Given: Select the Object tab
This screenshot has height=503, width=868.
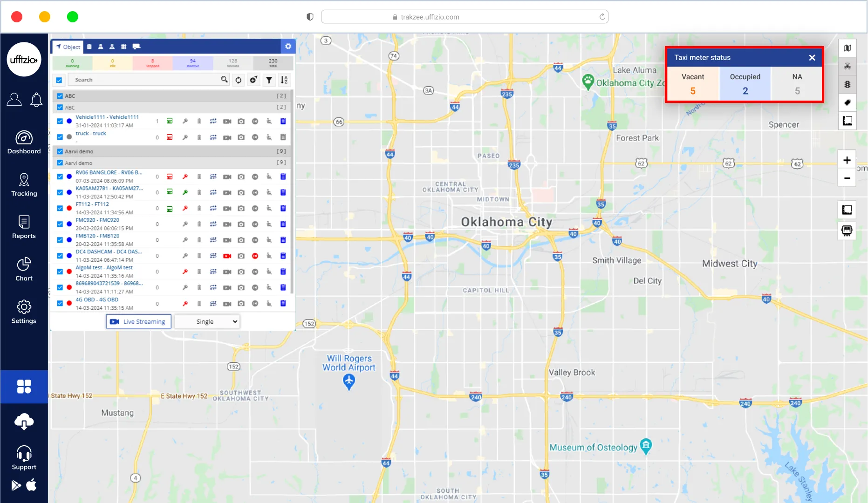Looking at the screenshot, I should coord(68,47).
